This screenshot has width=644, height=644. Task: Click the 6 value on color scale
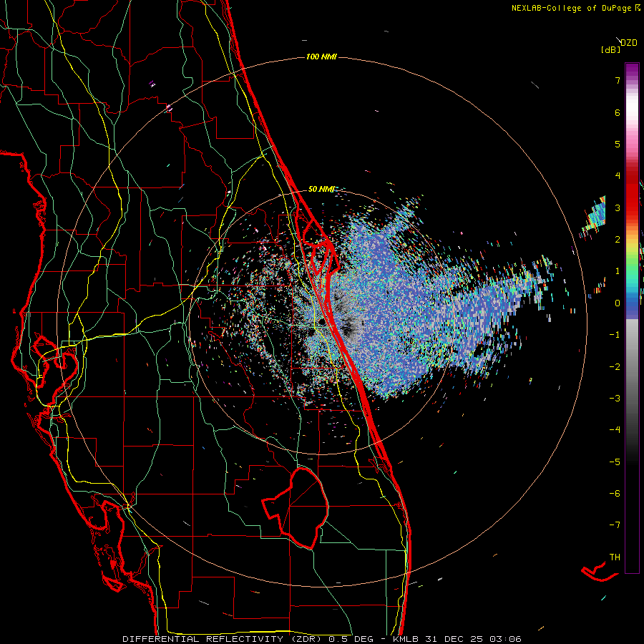[618, 112]
